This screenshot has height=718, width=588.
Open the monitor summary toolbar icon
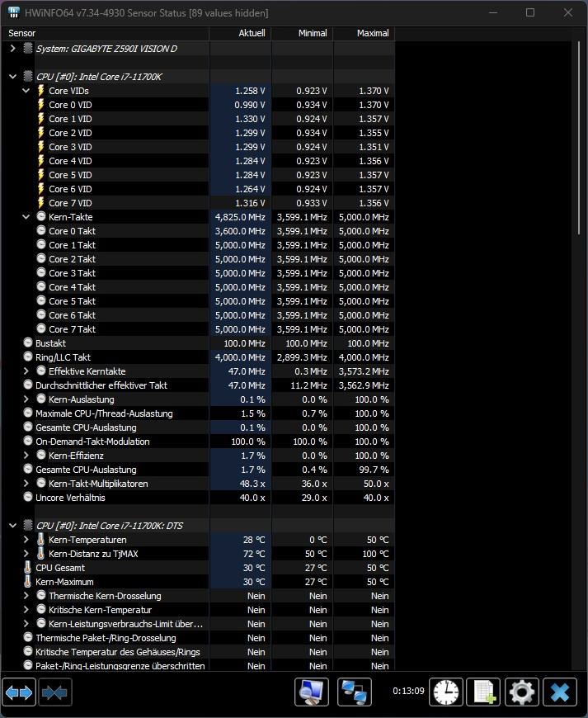311,692
